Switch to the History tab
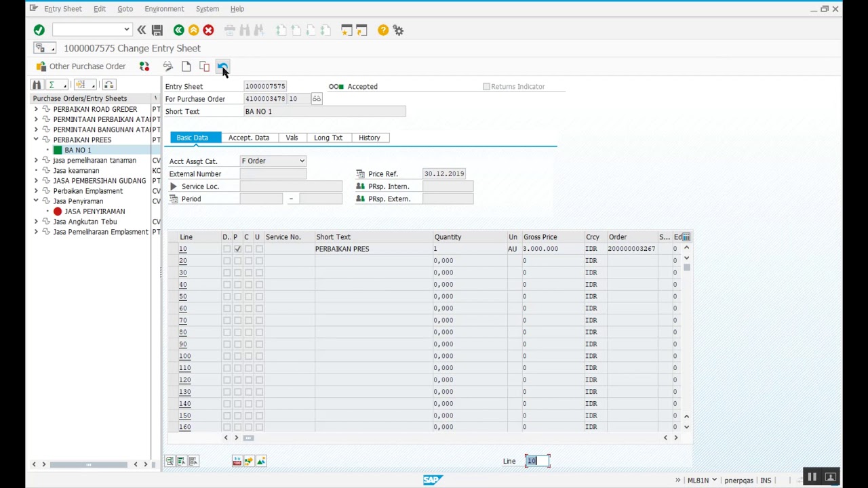Viewport: 868px width, 488px height. coord(370,138)
